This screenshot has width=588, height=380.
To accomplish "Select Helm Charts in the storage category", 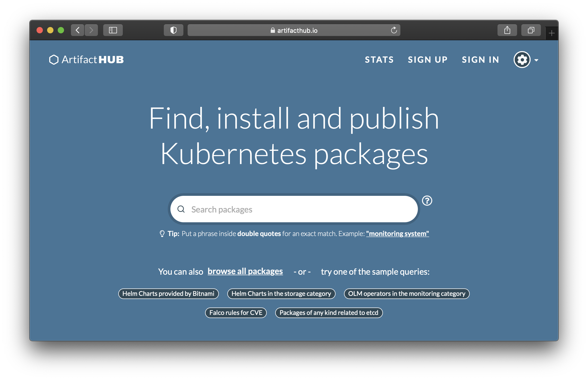I will [282, 293].
